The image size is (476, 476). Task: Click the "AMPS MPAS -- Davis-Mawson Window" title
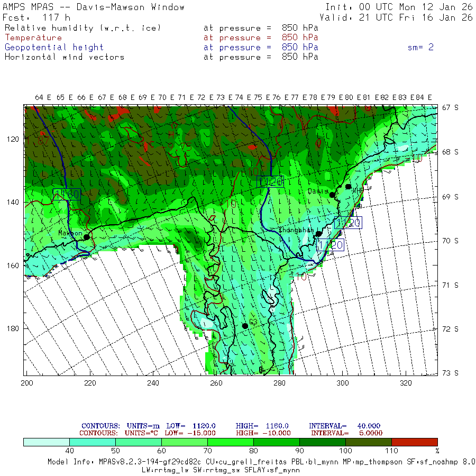point(94,7)
